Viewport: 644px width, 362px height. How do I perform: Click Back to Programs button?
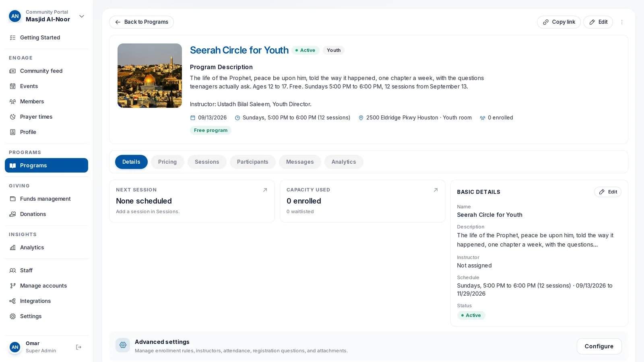tap(141, 22)
